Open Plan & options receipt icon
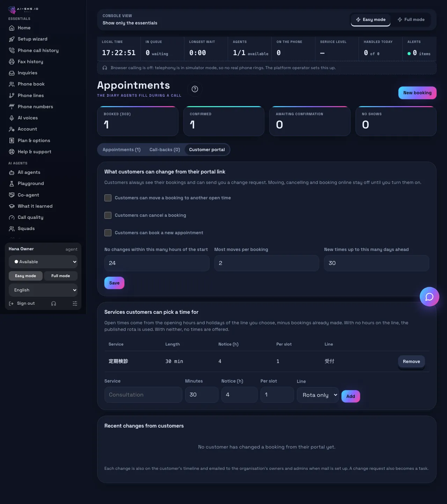Image resolution: width=447 pixels, height=504 pixels. pyautogui.click(x=12, y=140)
